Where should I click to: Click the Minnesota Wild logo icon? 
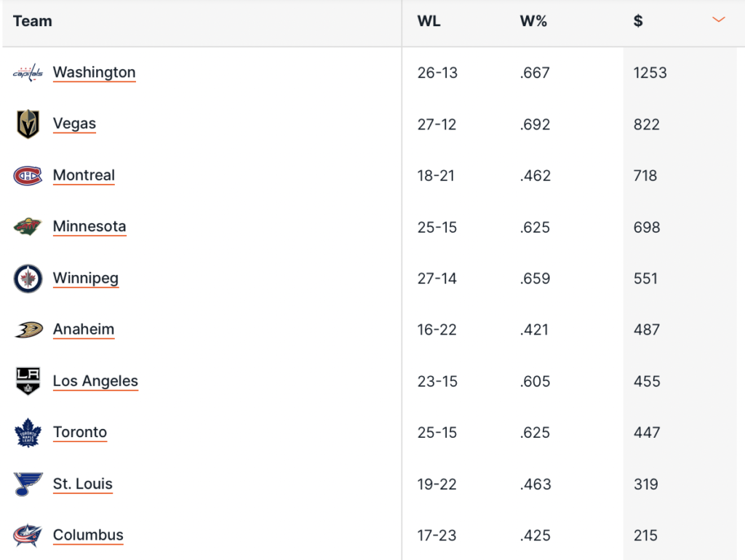click(28, 227)
